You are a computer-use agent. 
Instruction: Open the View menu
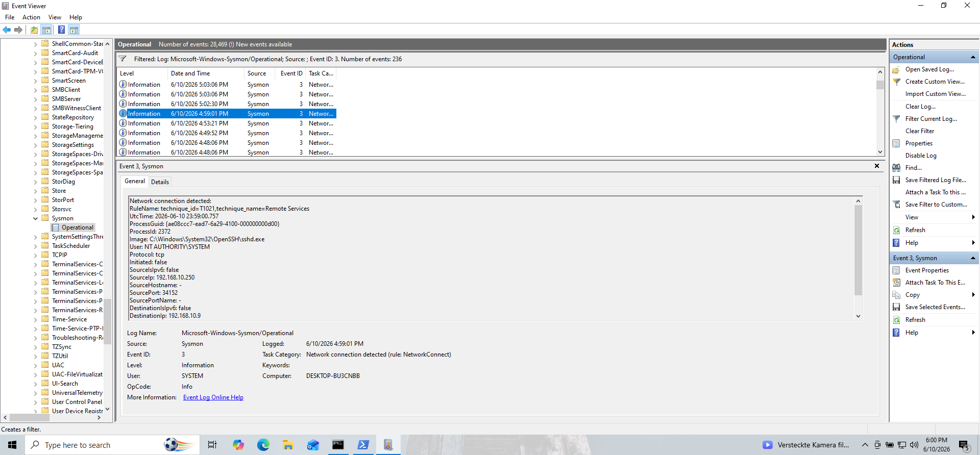[55, 17]
